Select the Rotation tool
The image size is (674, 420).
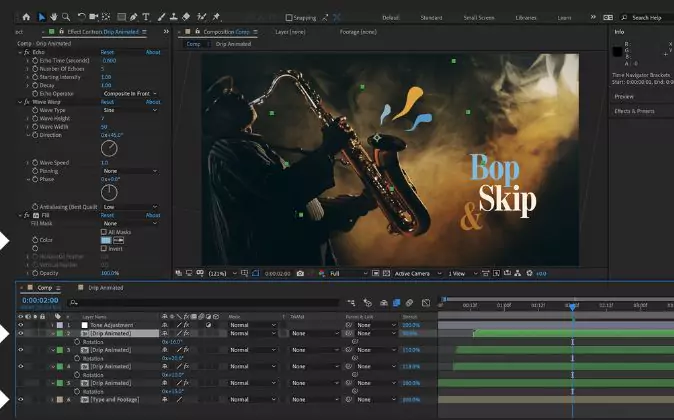coord(81,17)
